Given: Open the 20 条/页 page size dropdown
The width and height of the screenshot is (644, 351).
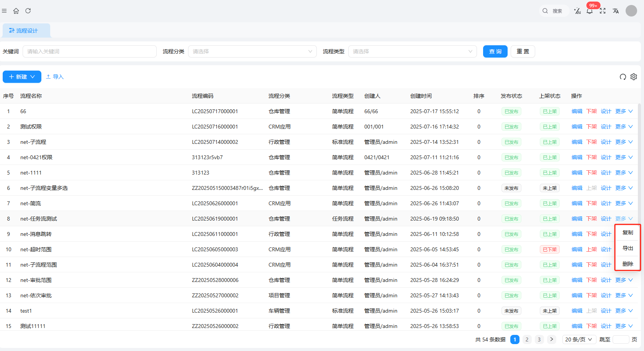Looking at the screenshot, I should pos(578,339).
